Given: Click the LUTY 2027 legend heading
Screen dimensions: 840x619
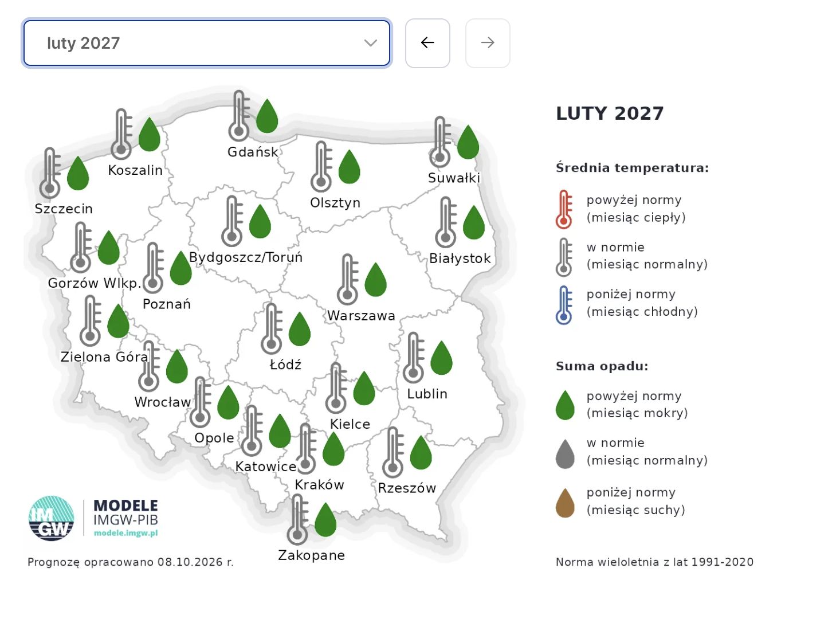Looking at the screenshot, I should tap(610, 113).
